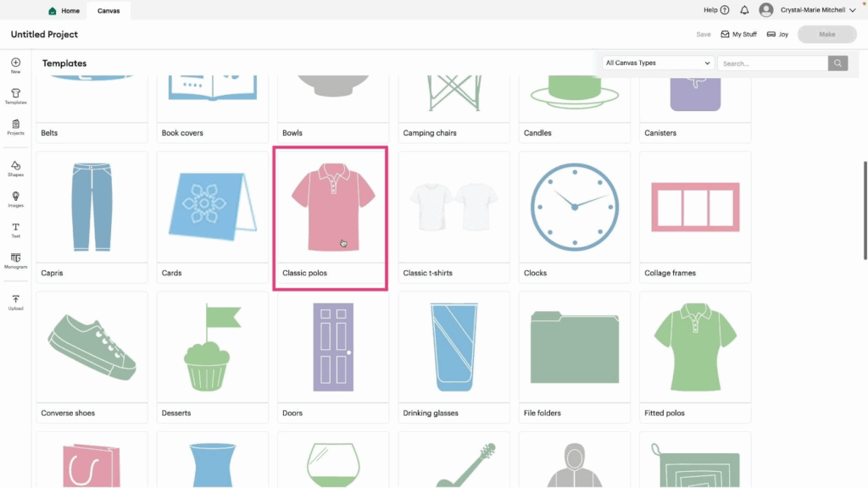This screenshot has height=488, width=868.
Task: Select the Classic t-shirts template
Action: [x=454, y=218]
